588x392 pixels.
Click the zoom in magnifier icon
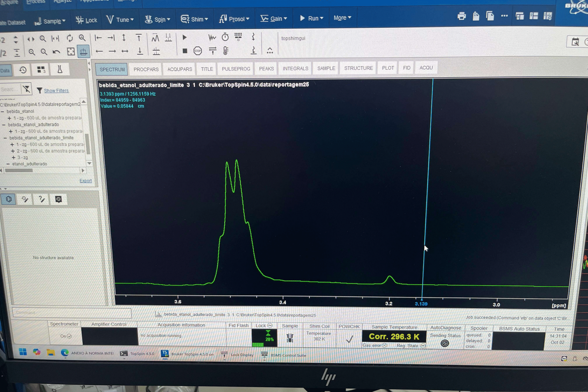(x=32, y=52)
